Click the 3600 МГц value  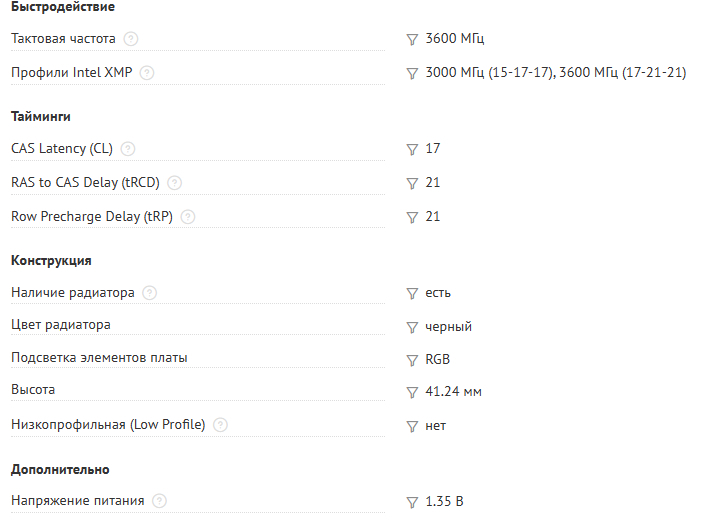point(455,39)
